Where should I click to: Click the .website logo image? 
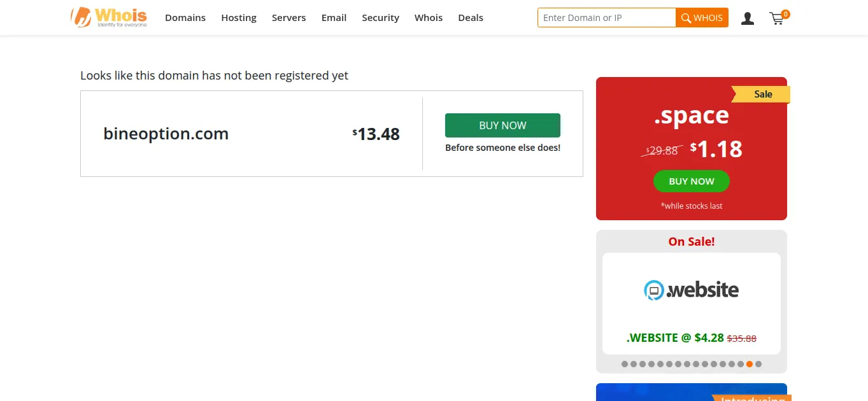692,290
